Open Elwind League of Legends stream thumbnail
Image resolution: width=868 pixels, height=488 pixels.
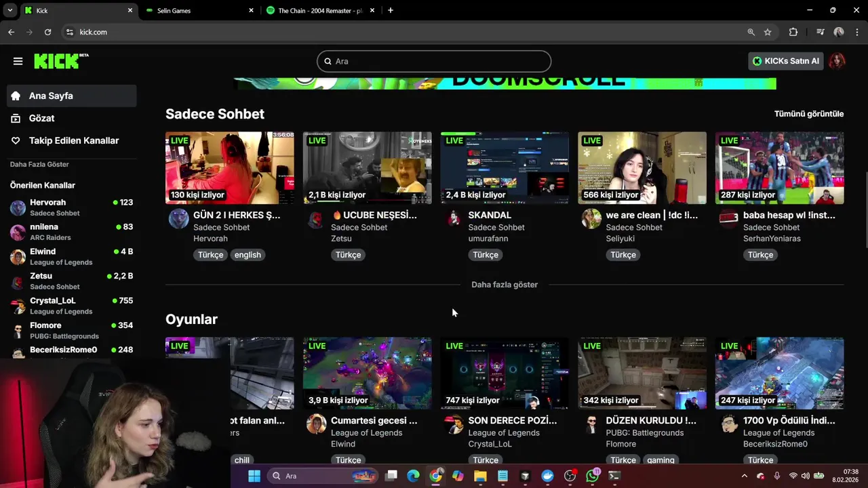tap(368, 373)
